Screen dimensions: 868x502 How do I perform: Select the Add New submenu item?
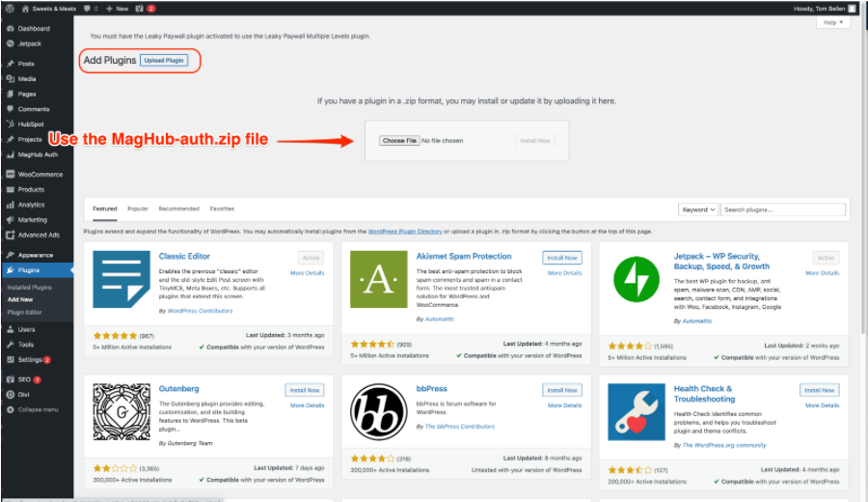click(20, 299)
